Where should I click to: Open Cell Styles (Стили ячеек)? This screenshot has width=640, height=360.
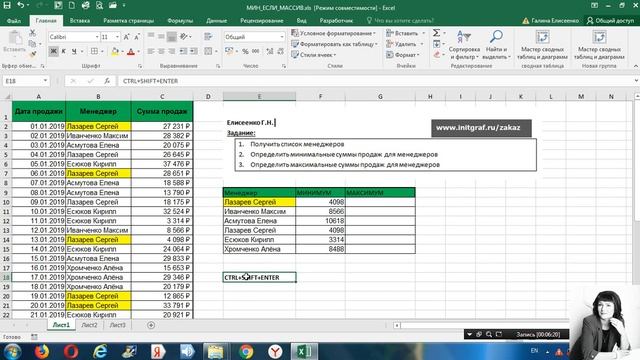[x=313, y=55]
